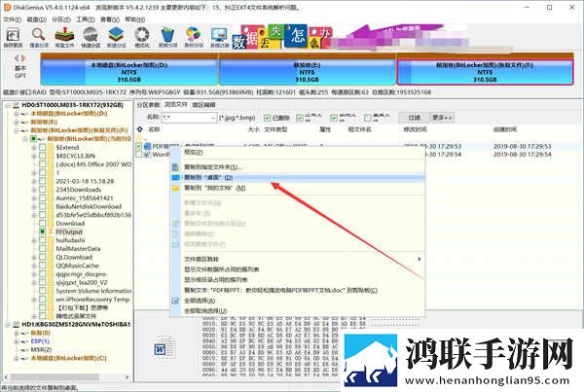Viewport: 584px width, 392px height.
Task: Open the Backup Partition tool
Action: tap(194, 37)
